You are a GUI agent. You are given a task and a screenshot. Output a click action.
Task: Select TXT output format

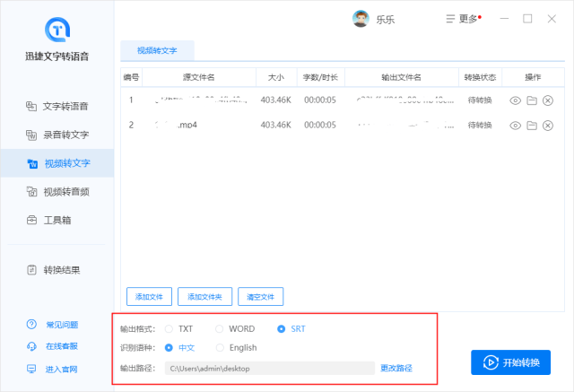tap(169, 328)
